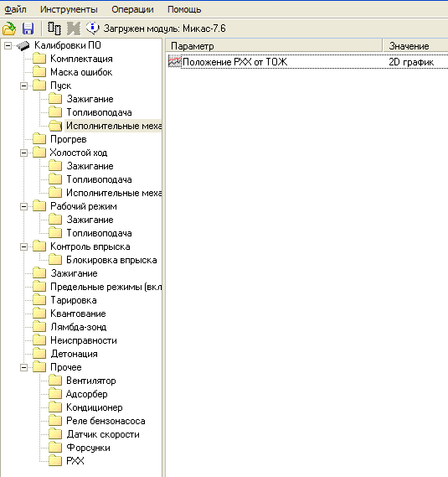Click the greyed-out tool icon beside compare
Screen dimensions: 448x477
[74, 29]
